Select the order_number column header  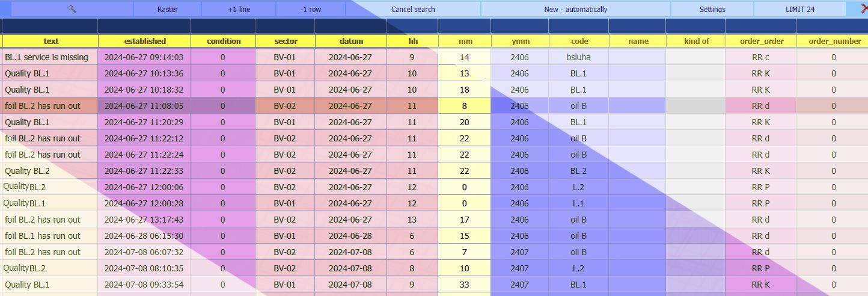[x=834, y=41]
